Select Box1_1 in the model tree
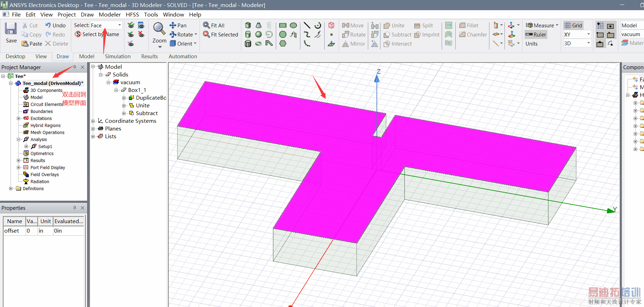Viewport: 644px width, 307px height. click(137, 90)
